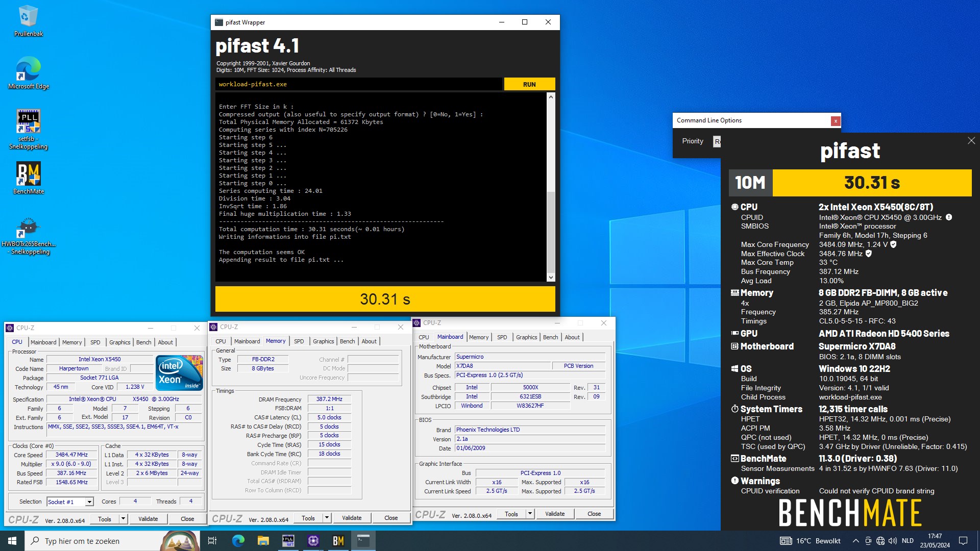Select CPU tab in right CPU-Z
The image size is (980, 551).
click(424, 337)
